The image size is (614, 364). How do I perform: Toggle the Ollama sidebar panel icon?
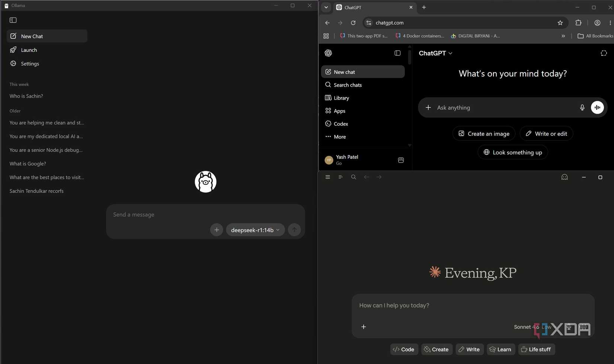click(x=13, y=20)
